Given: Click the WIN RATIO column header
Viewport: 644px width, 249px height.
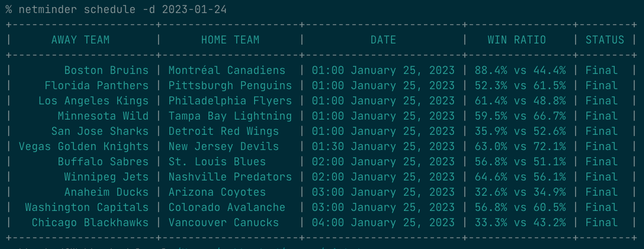Looking at the screenshot, I should (517, 40).
